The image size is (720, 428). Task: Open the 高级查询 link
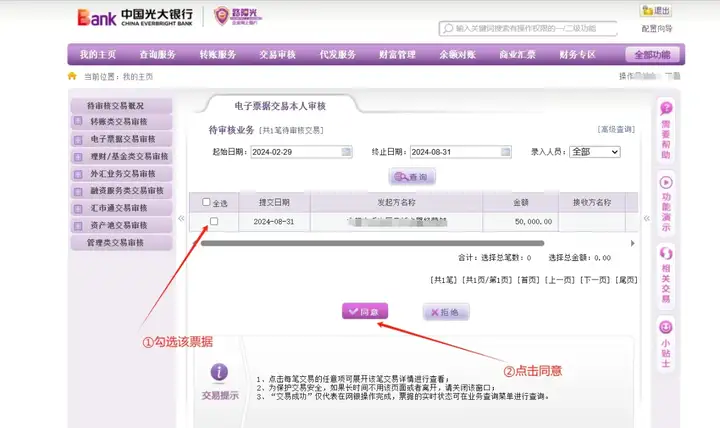tap(616, 130)
